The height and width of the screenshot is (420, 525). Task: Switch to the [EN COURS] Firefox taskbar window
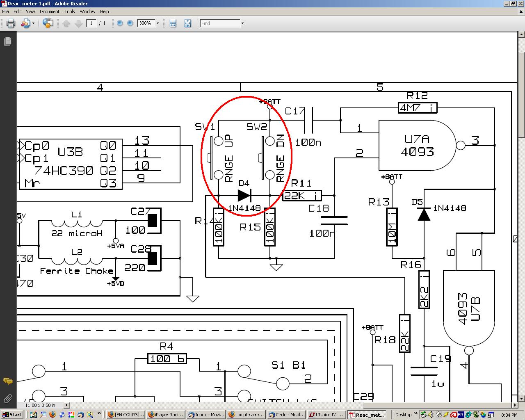tap(126, 415)
